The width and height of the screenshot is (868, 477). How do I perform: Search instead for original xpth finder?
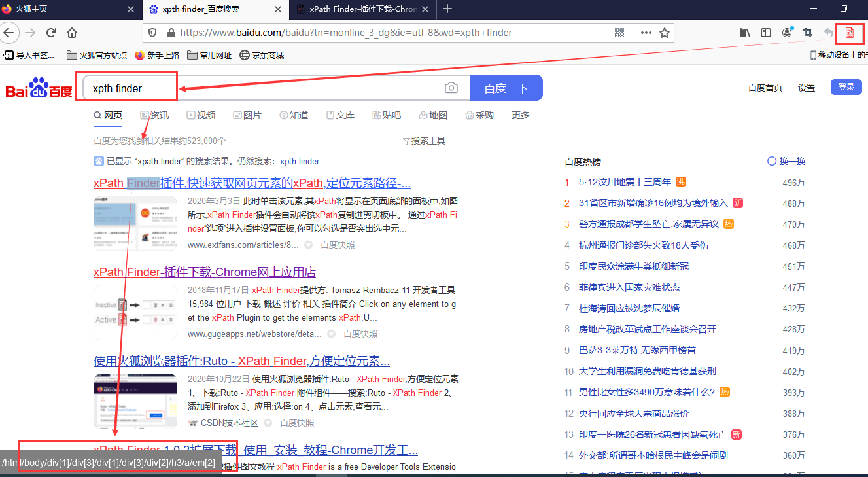(x=300, y=161)
